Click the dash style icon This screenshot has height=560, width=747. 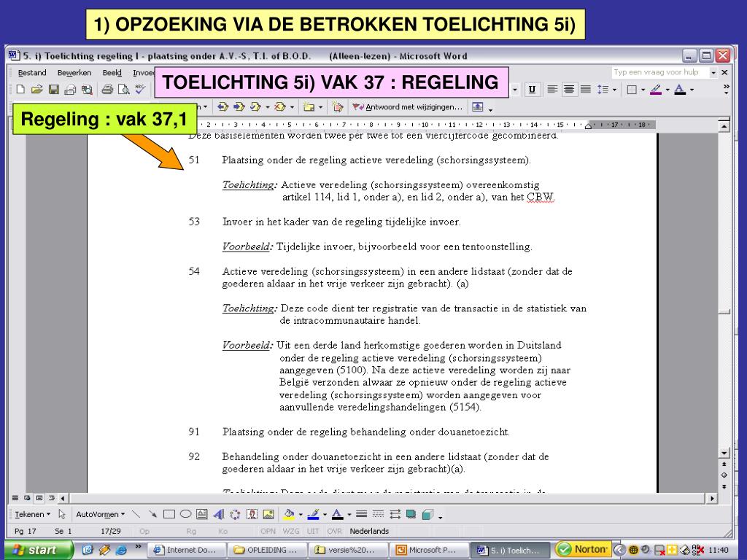pos(379,514)
